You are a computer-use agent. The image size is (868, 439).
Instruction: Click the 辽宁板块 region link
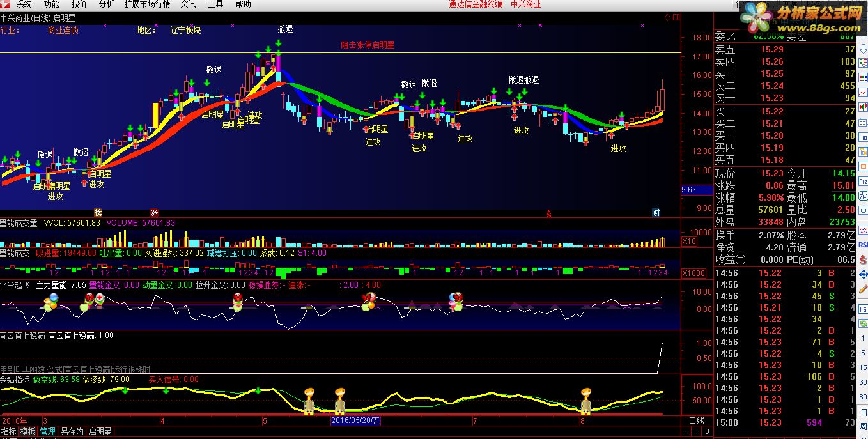pos(186,30)
